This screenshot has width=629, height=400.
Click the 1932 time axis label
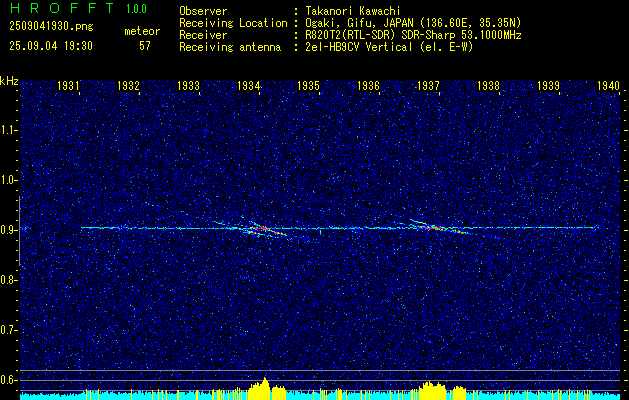coord(128,85)
